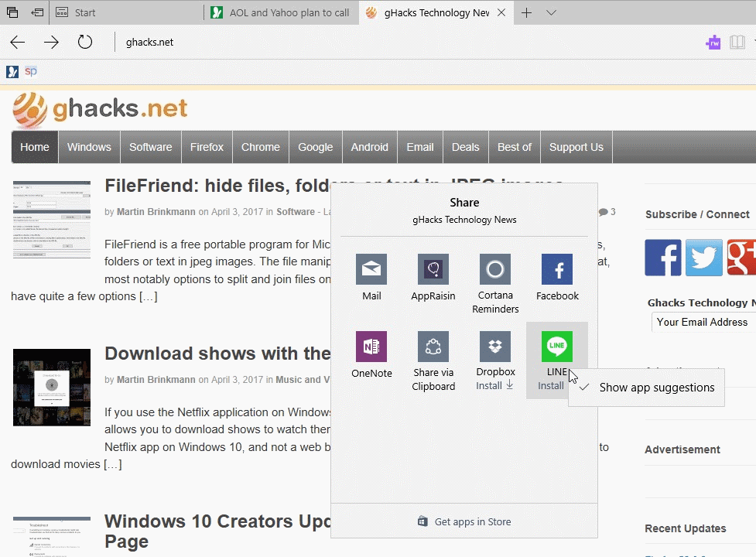This screenshot has width=756, height=557.
Task: Close the gHacks Technology News tab
Action: tap(501, 12)
